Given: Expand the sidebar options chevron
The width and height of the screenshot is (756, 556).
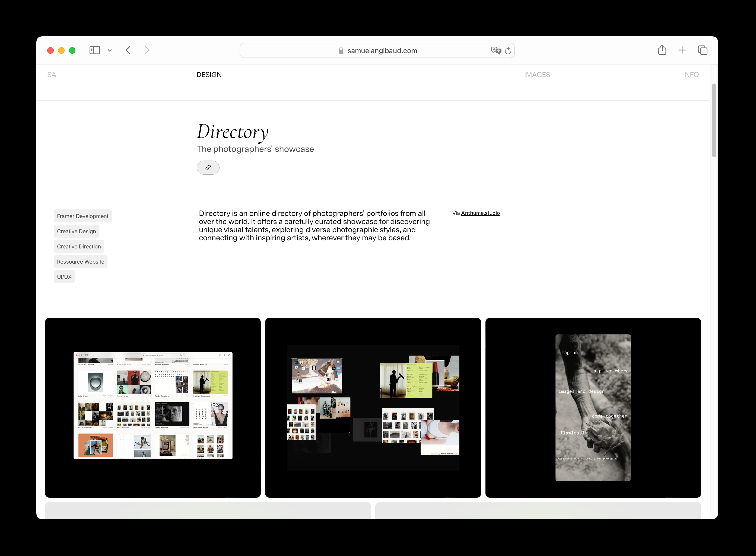Looking at the screenshot, I should click(109, 50).
